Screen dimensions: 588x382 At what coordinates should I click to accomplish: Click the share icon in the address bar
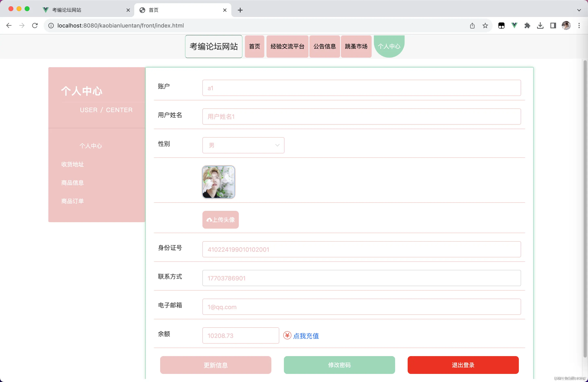tap(472, 25)
